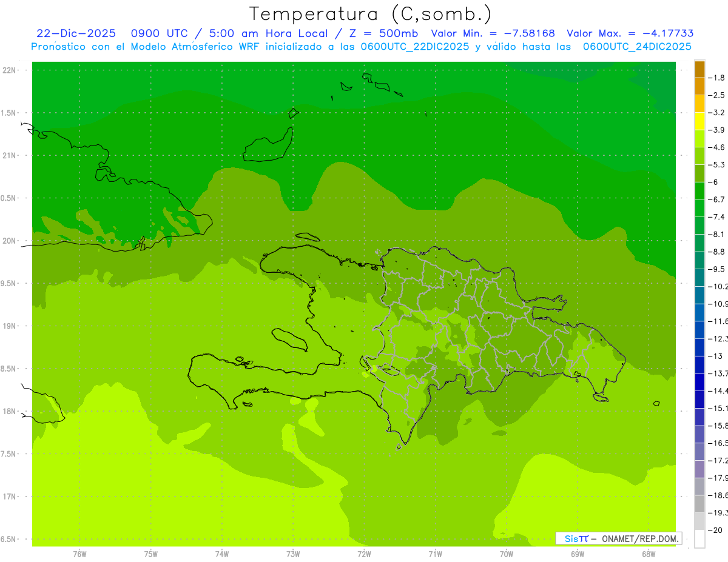
Task: Click the "-8.8" color scale label
Action: (x=716, y=252)
